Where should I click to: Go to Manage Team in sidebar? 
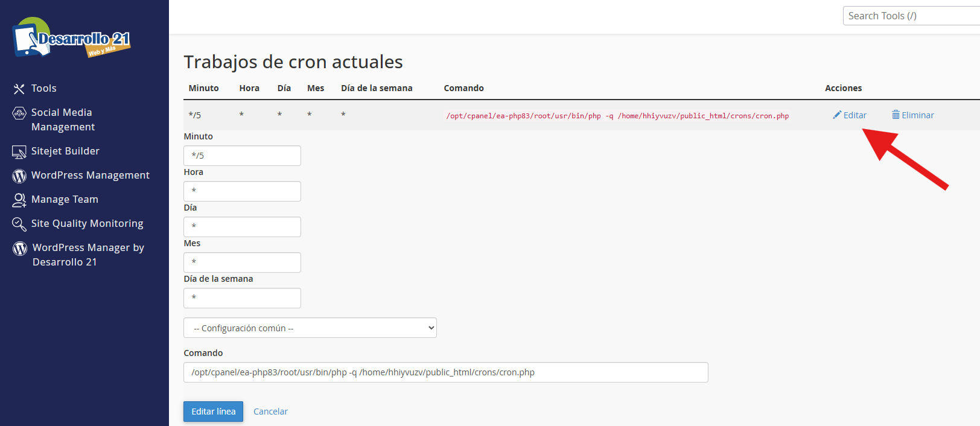(x=65, y=199)
